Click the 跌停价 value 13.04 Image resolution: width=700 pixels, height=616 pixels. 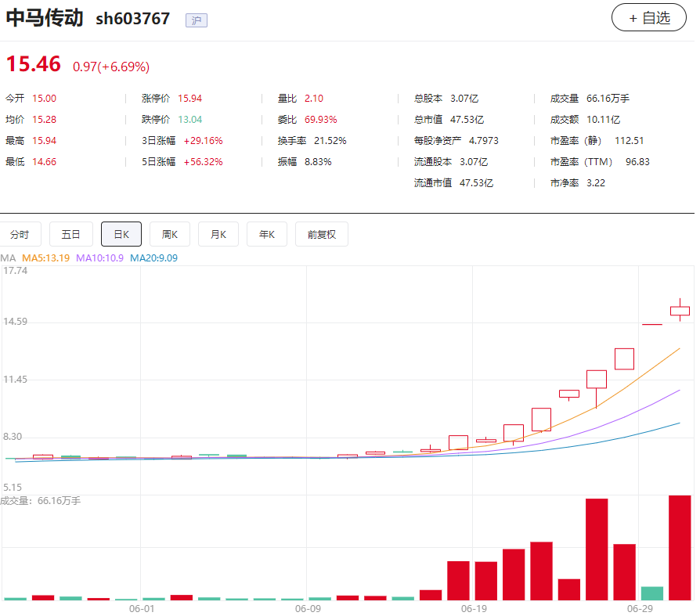(x=189, y=120)
